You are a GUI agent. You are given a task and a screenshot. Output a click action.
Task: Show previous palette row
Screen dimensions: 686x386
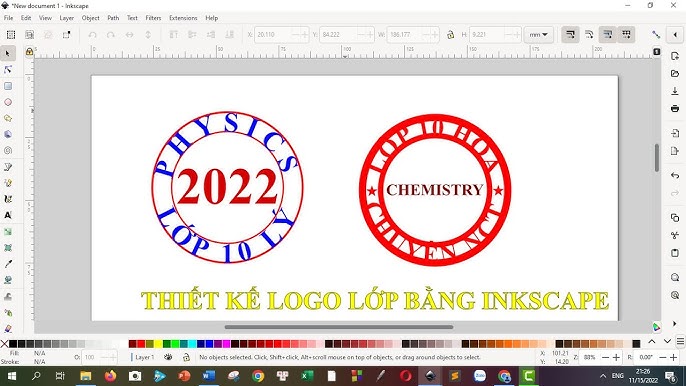651,341
